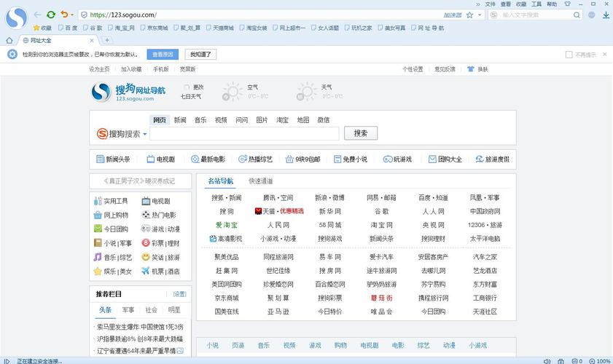Image resolution: width=613 pixels, height=364 pixels.
Task: Open 团购大全 link
Action: pos(445,159)
